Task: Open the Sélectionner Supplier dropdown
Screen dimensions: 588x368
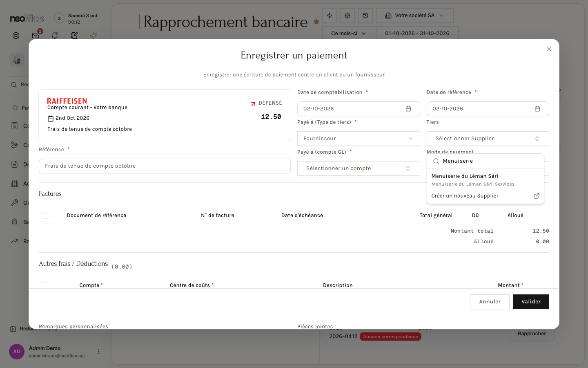Action: [x=488, y=139]
